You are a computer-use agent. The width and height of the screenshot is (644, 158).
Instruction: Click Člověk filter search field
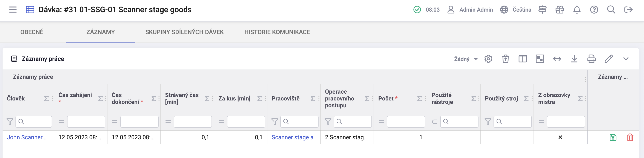[x=34, y=122]
